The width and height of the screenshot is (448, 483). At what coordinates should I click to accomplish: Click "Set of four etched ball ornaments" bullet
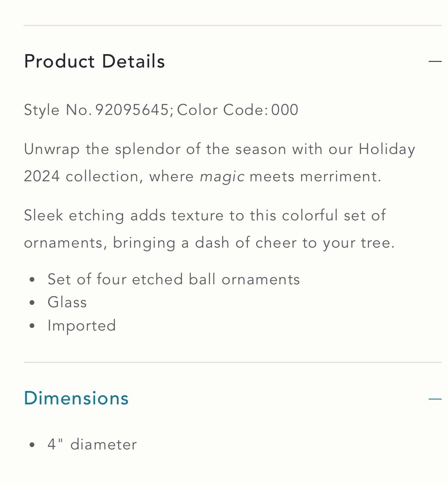pos(174,280)
